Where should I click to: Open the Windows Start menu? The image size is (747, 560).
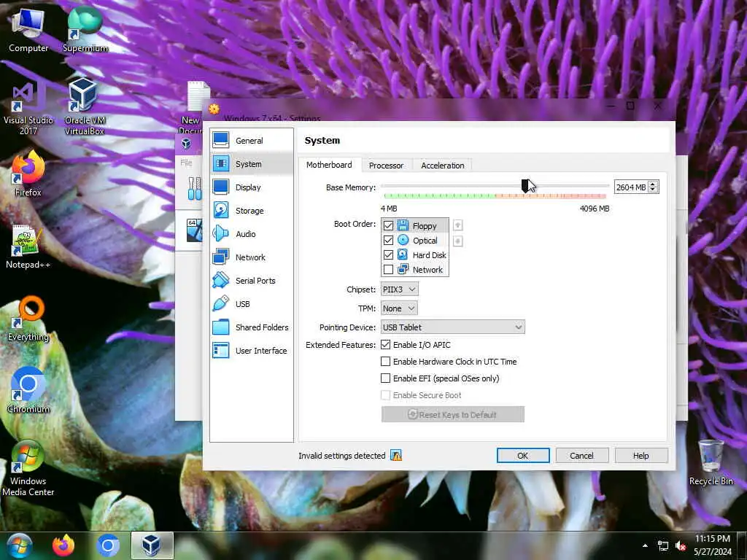click(x=20, y=545)
